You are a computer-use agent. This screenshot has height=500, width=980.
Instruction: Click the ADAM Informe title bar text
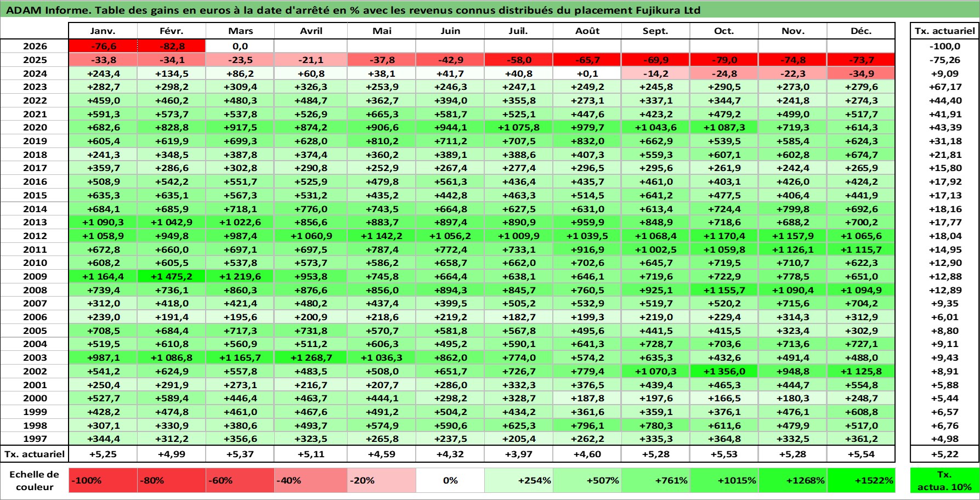point(353,10)
